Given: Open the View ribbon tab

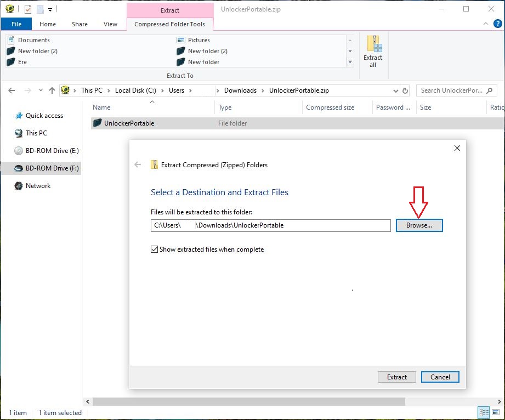Looking at the screenshot, I should click(110, 24).
